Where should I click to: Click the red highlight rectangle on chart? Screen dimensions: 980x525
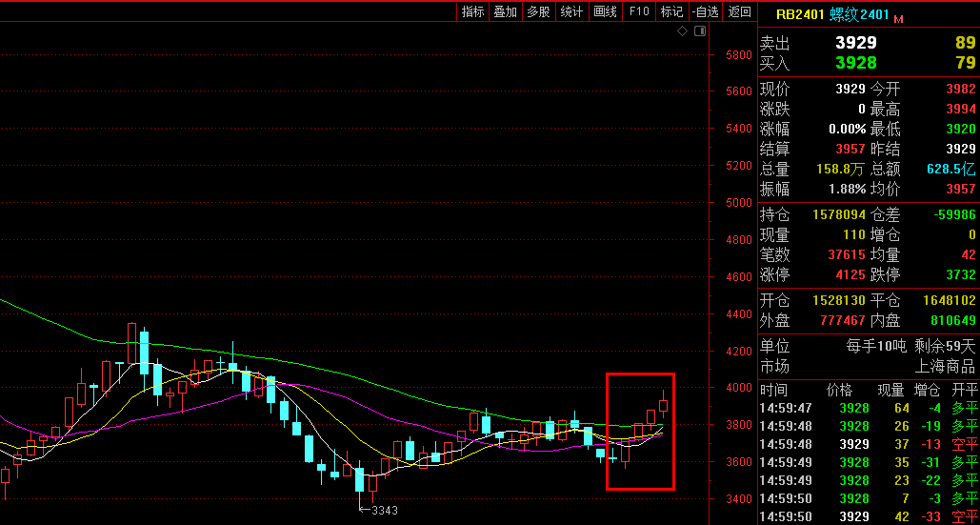coord(608,431)
